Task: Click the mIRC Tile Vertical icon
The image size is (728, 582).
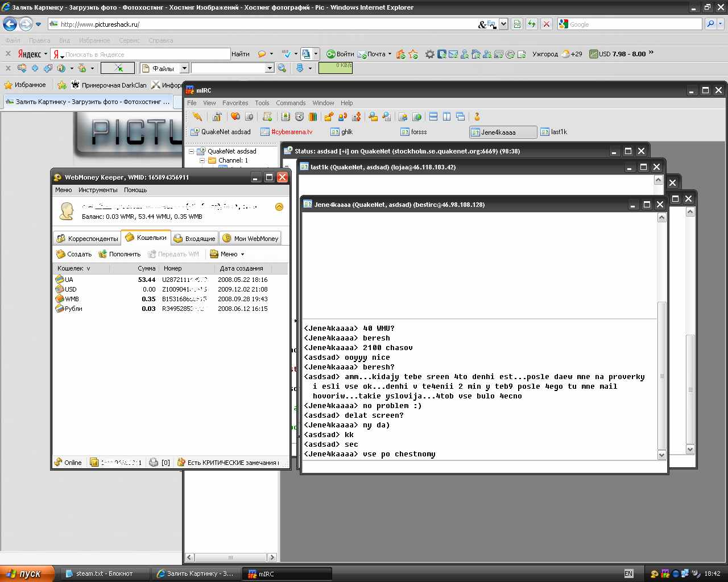Action: [447, 117]
